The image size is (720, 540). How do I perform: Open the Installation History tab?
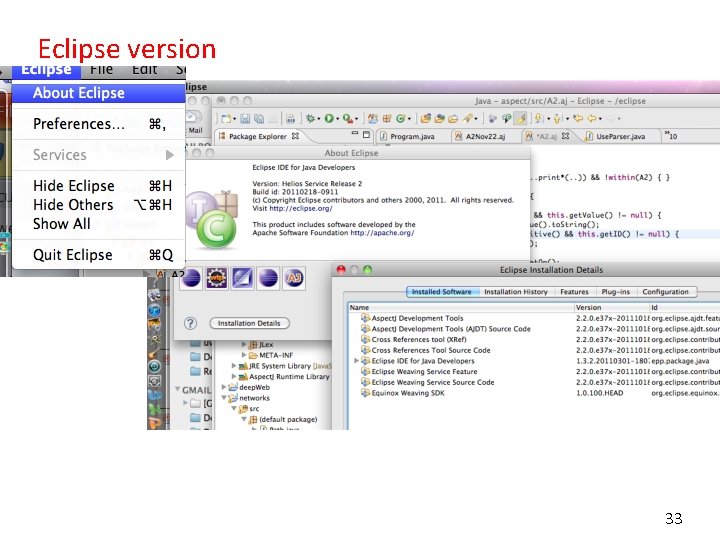coord(516,292)
